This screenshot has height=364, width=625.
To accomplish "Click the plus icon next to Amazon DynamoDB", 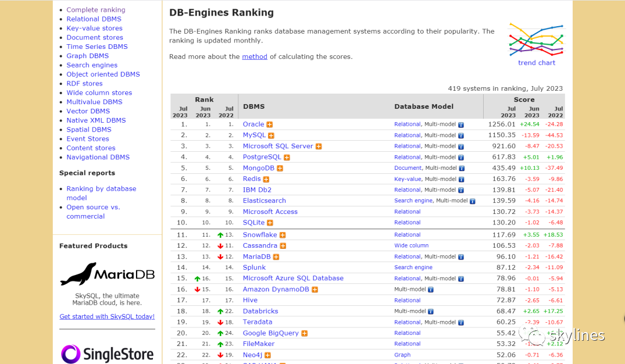I will [315, 290].
